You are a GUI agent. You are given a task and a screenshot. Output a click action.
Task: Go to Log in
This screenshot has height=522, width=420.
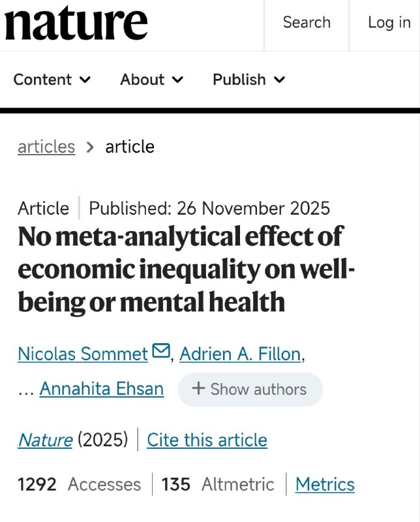pos(389,23)
